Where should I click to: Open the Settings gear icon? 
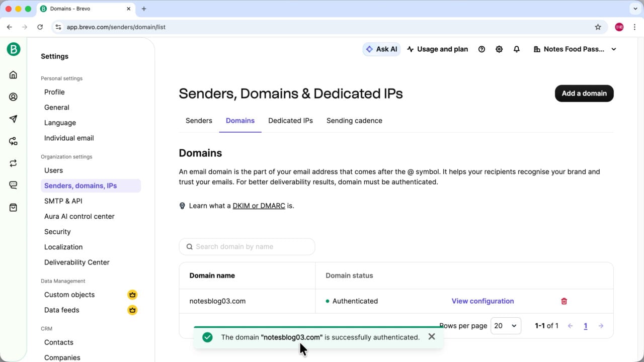point(499,49)
